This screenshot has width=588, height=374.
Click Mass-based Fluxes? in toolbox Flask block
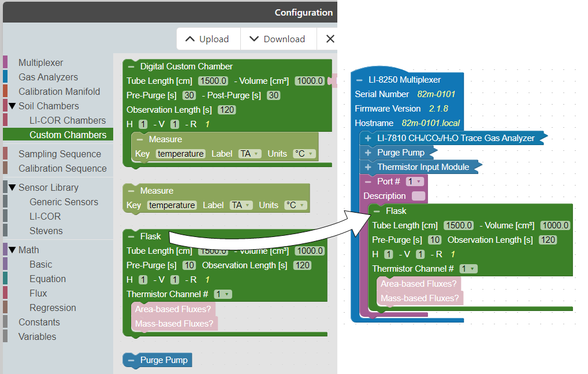coord(174,324)
